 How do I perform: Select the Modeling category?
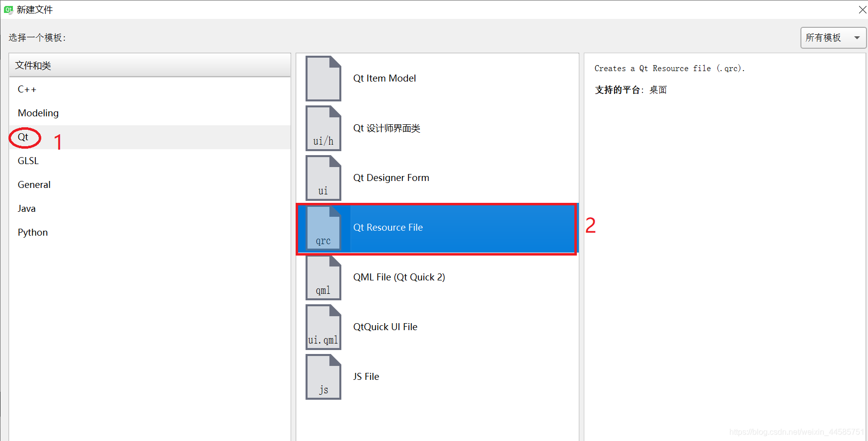point(150,113)
